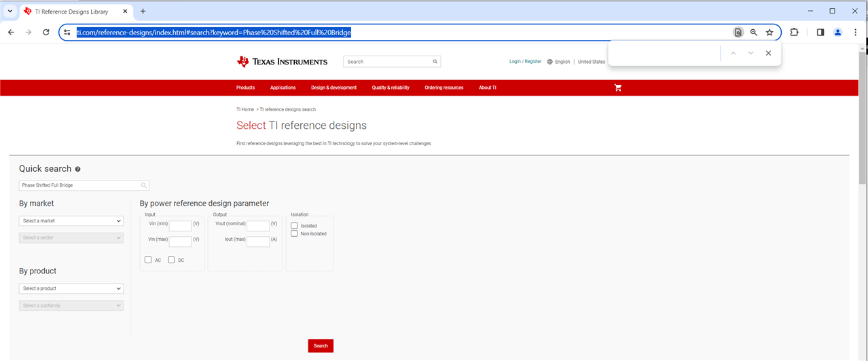Click the find-in-page icon in address bar

click(x=738, y=32)
